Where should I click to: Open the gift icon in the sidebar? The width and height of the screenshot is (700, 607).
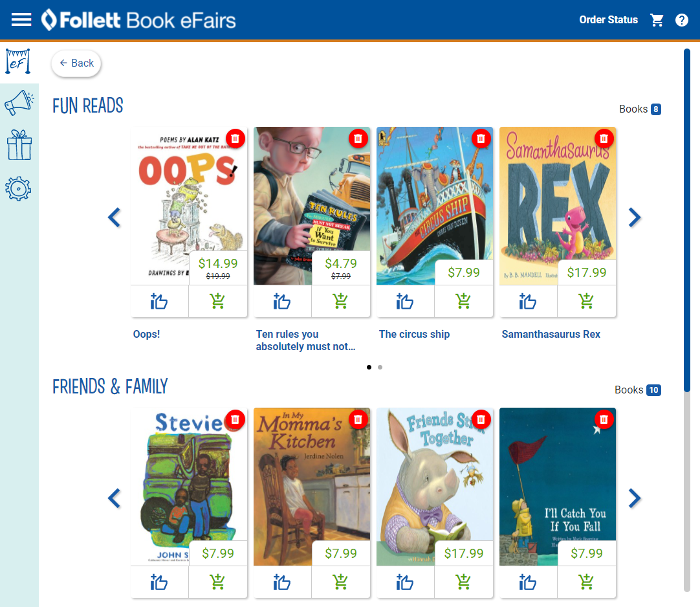pyautogui.click(x=19, y=146)
